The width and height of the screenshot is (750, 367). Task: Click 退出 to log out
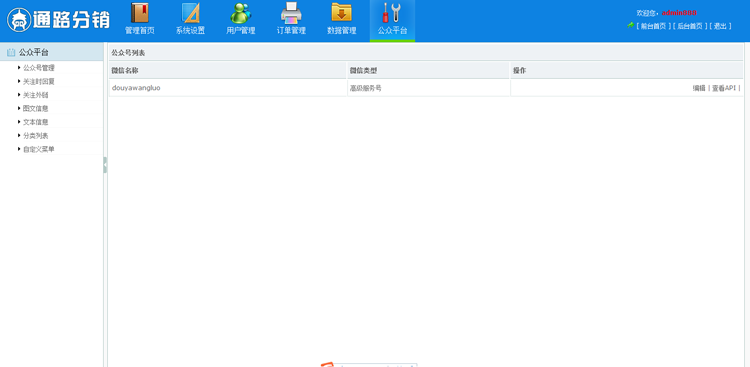[x=720, y=26]
